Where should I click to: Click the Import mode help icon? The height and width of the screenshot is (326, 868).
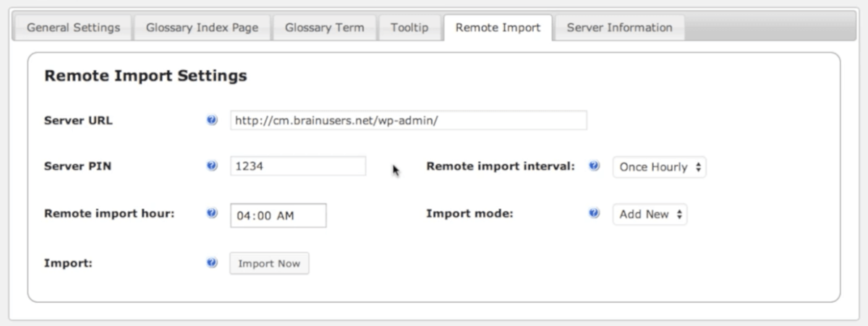point(594,214)
